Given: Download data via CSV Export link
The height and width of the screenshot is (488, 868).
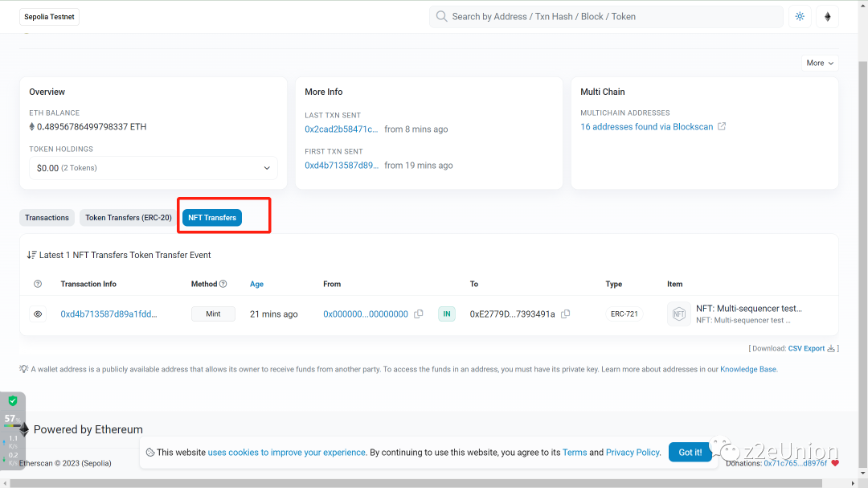Looking at the screenshot, I should pyautogui.click(x=806, y=349).
